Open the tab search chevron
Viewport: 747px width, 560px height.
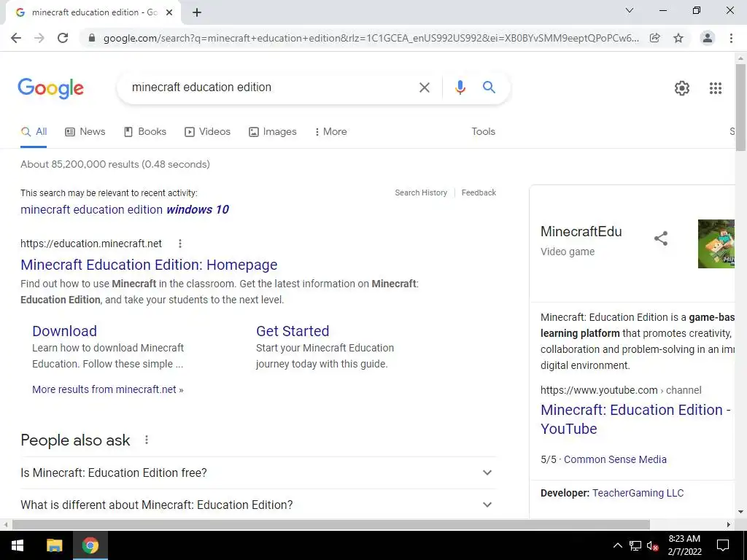point(630,10)
